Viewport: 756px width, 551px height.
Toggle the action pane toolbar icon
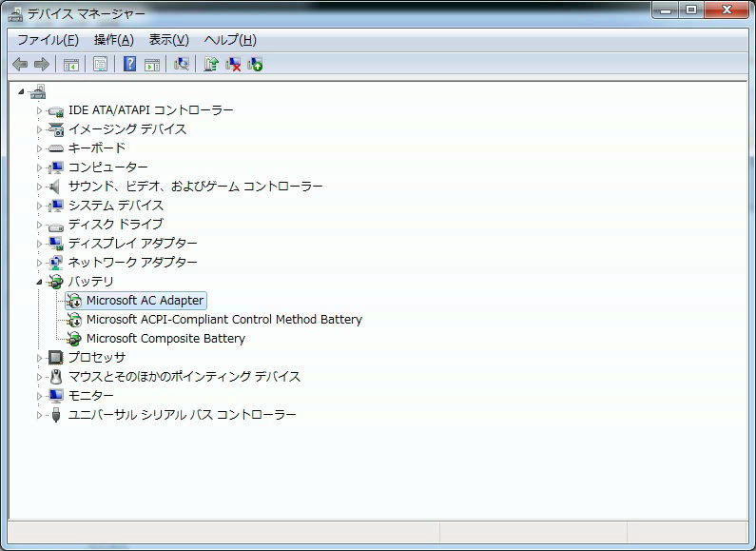[x=152, y=64]
